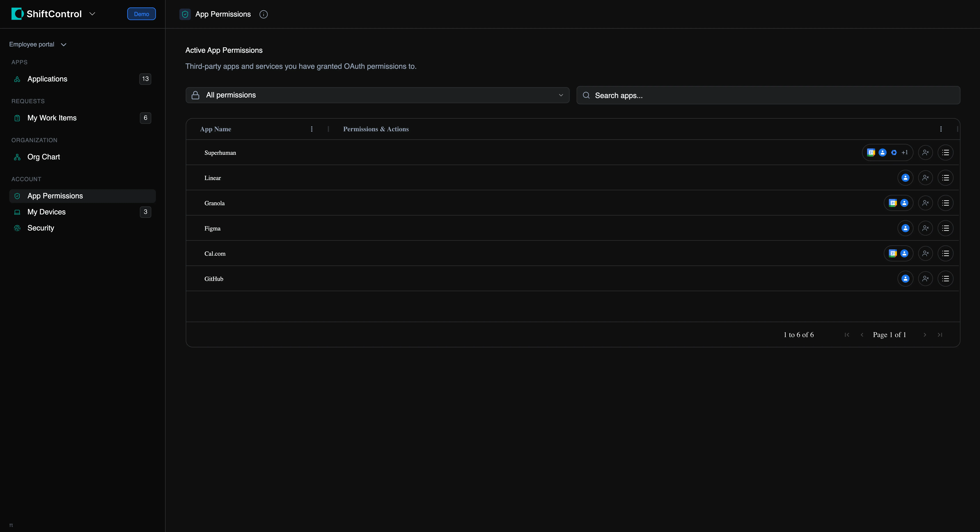Expand the ShiftControl workspace chevron

coord(92,14)
